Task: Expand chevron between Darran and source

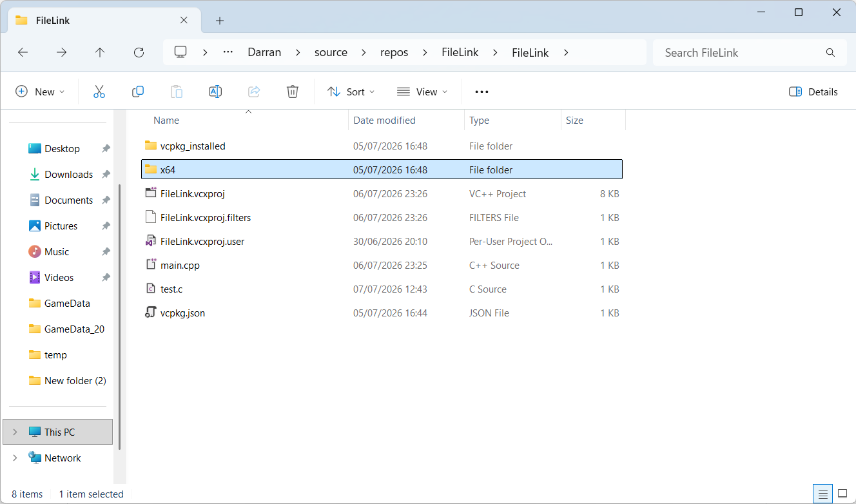Action: point(298,53)
